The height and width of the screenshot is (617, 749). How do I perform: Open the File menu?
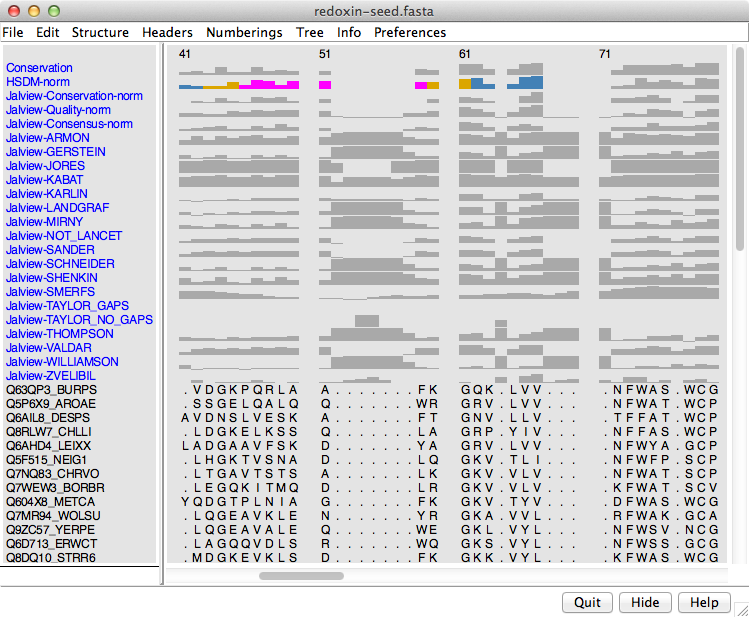coord(13,32)
